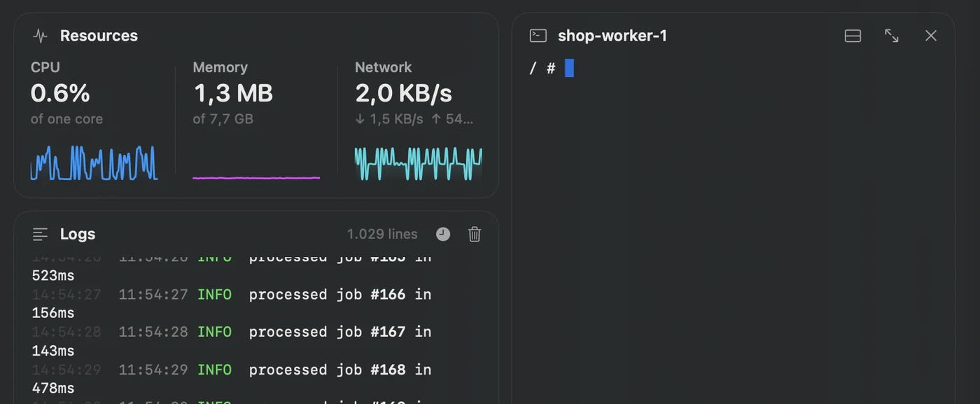Close the shop-worker-1 terminal panel
The image size is (980, 404).
point(930,36)
